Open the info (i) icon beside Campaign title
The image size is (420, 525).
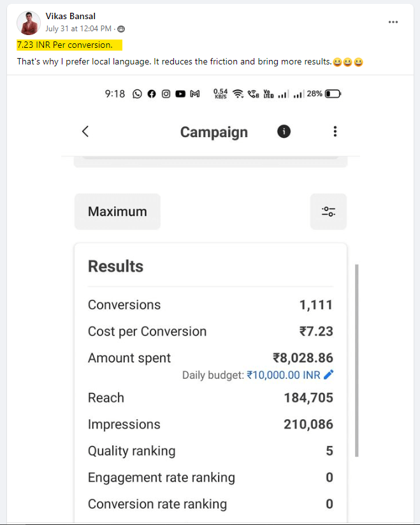pyautogui.click(x=283, y=131)
